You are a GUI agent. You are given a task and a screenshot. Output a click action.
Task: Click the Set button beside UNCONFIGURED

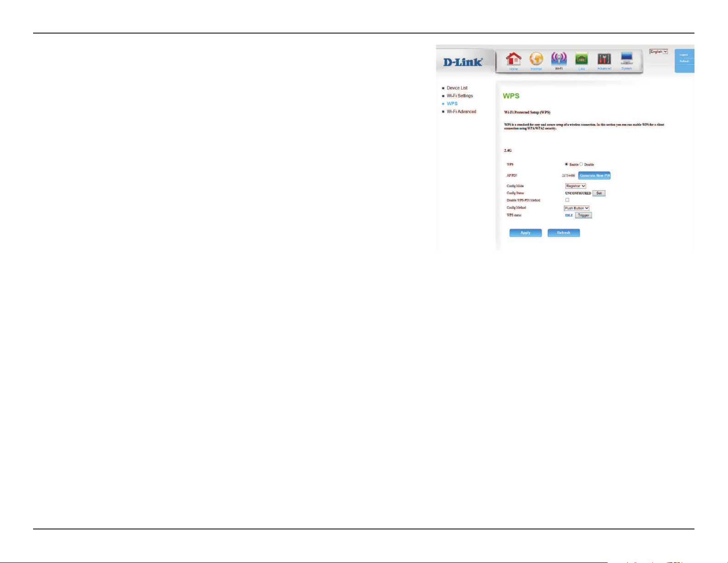tap(599, 193)
